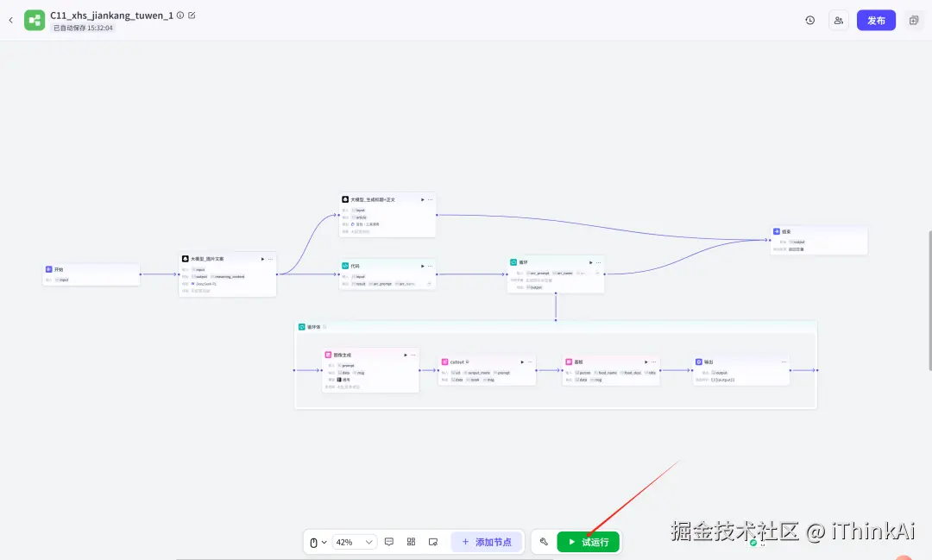Rename workflow using the pencil edit icon
This screenshot has width=932, height=560.
pyautogui.click(x=190, y=15)
